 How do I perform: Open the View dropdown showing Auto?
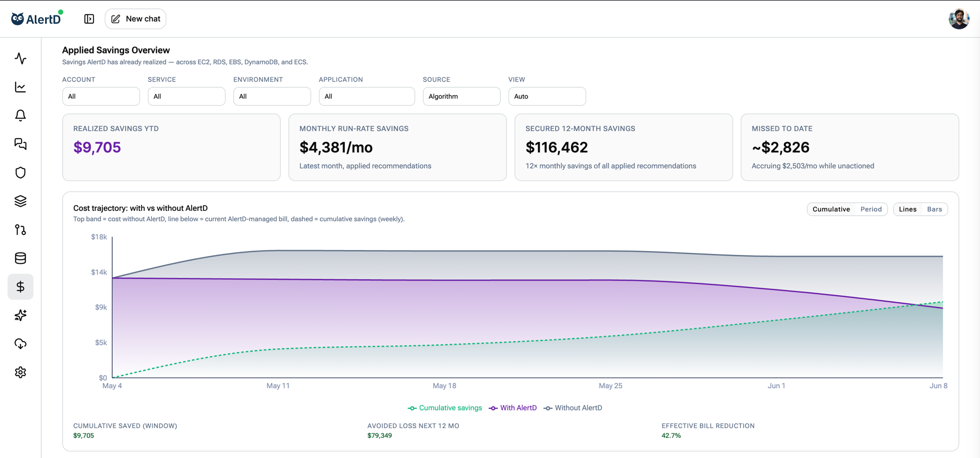[x=547, y=96]
